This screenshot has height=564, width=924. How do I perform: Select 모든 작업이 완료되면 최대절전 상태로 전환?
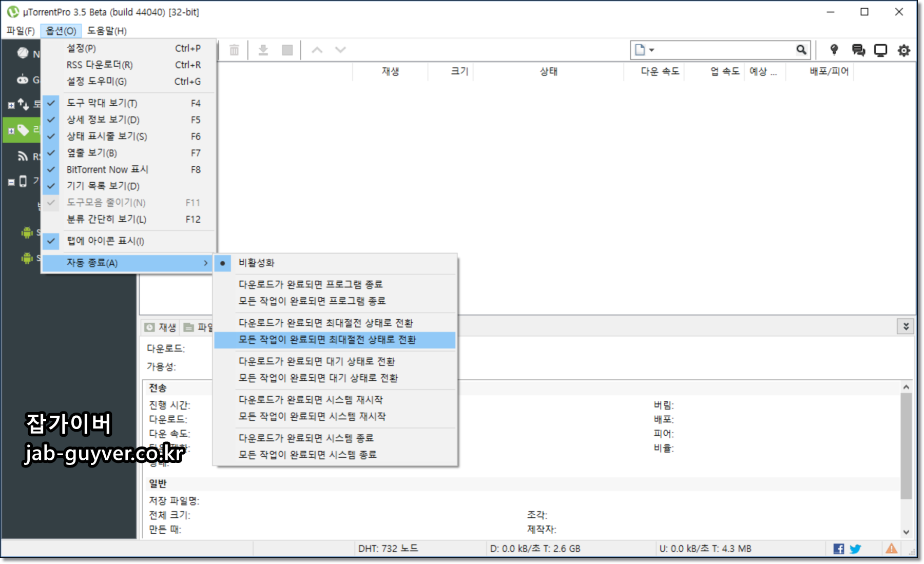pyautogui.click(x=335, y=340)
